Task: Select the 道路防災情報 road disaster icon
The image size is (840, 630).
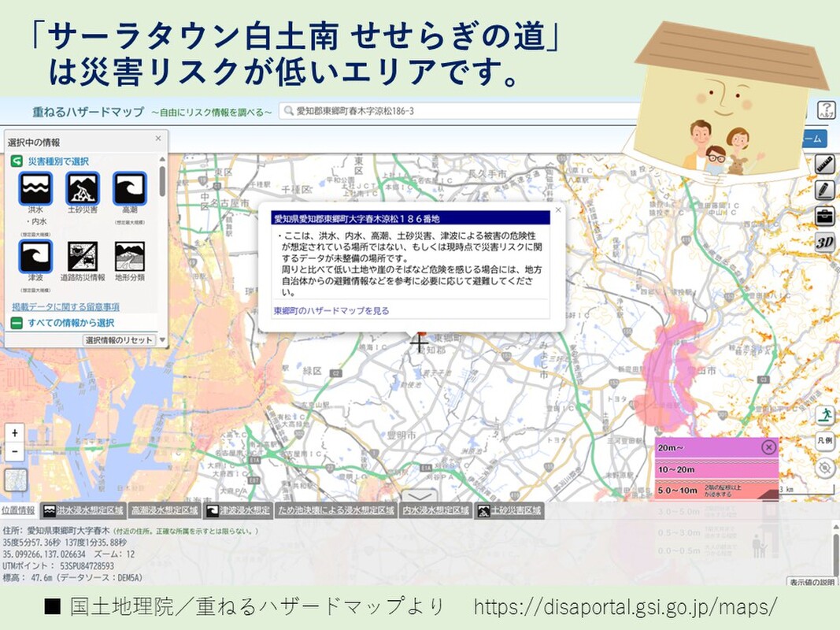Action: pyautogui.click(x=83, y=257)
